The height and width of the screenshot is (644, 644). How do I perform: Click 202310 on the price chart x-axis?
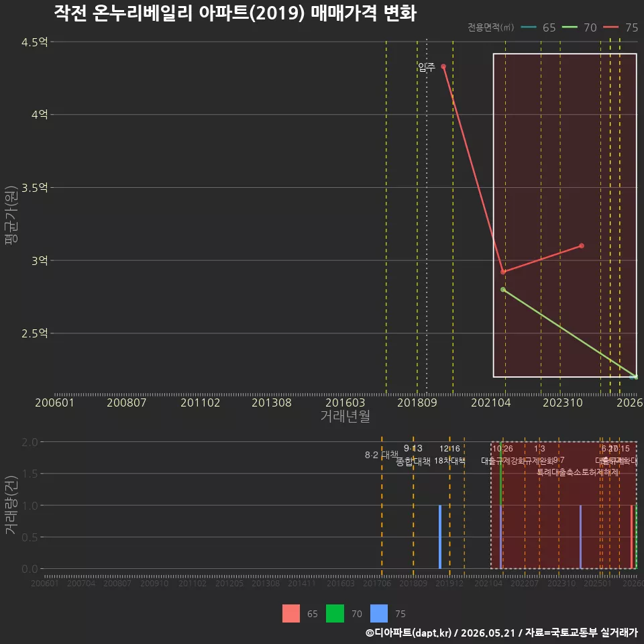coord(563,402)
